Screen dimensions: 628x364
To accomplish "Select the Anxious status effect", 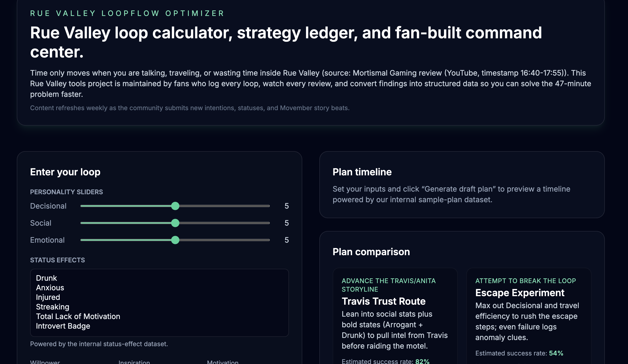I will pyautogui.click(x=50, y=287).
